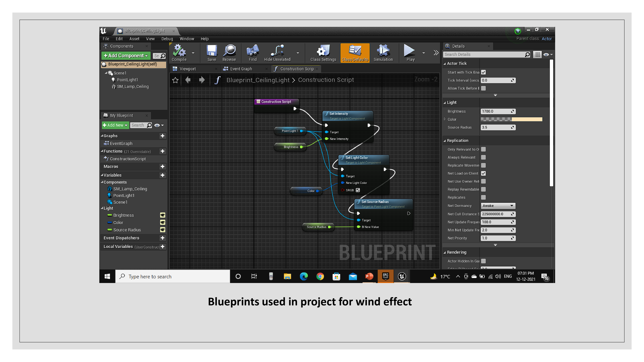Image resolution: width=644 pixels, height=362 pixels.
Task: Select Class Defaults toolbar button
Action: coord(355,53)
